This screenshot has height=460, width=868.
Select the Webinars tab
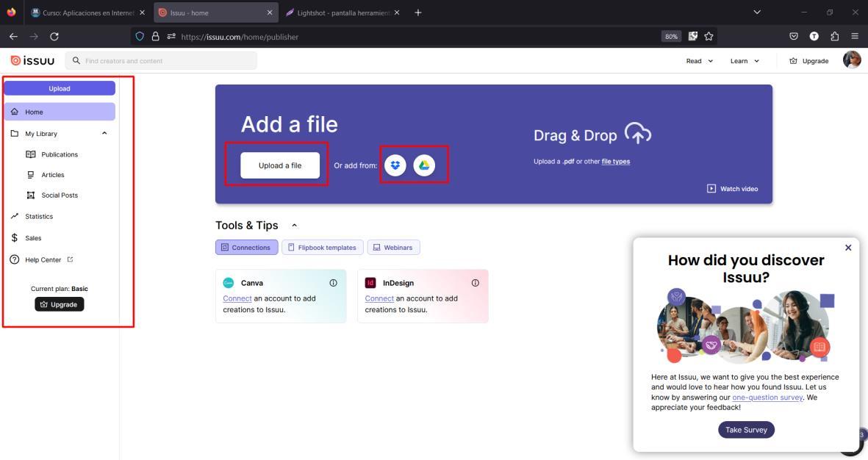(x=394, y=248)
